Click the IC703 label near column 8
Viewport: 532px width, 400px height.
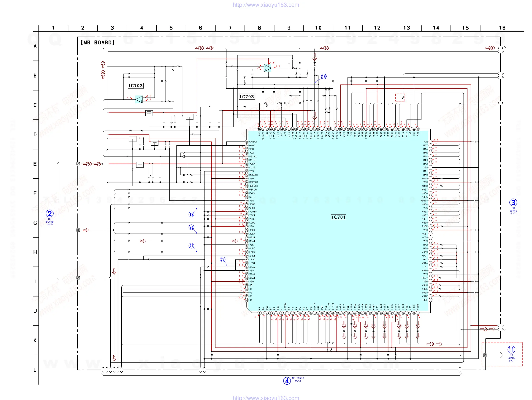pyautogui.click(x=247, y=97)
